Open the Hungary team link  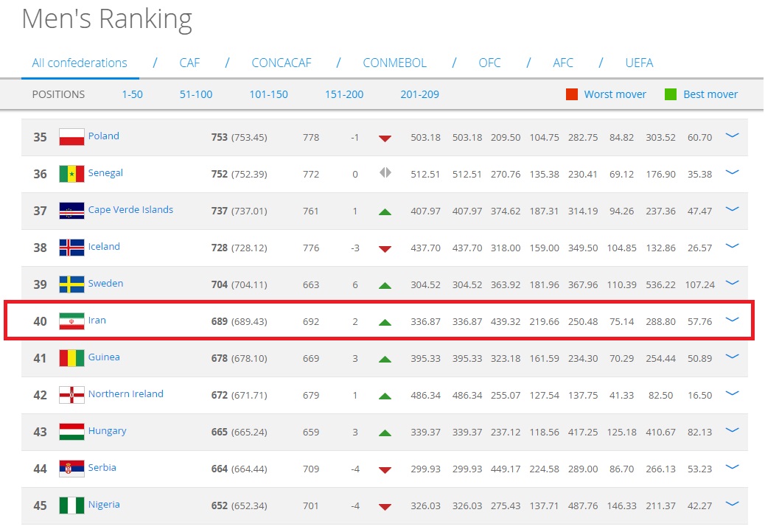click(x=107, y=431)
